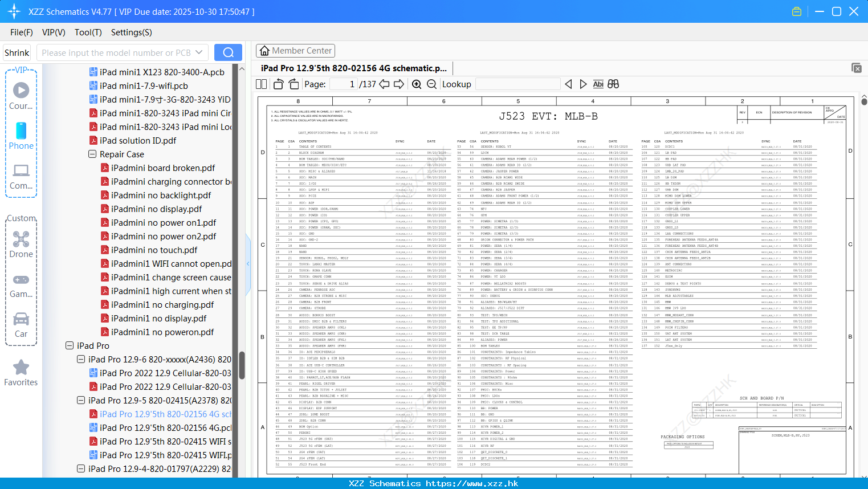Screen dimensions: 868x489
Task: Open the Game console category
Action: tap(21, 285)
